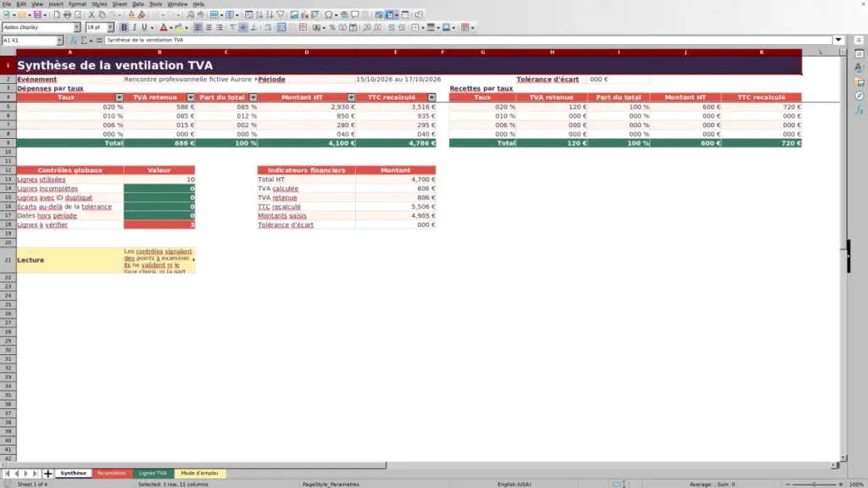Click the next sheet navigation arrow
The image size is (868, 488).
[26, 474]
